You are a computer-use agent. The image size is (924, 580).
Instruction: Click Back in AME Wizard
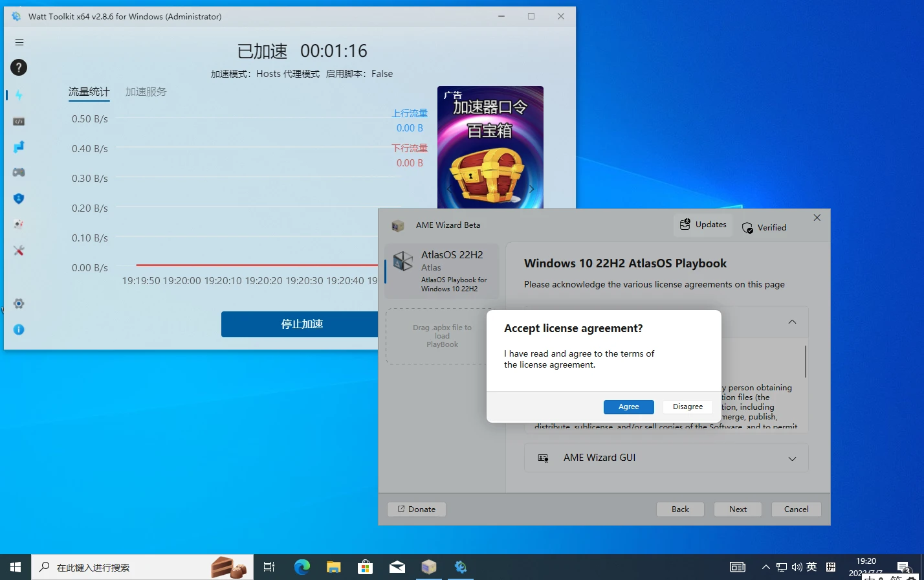coord(680,509)
